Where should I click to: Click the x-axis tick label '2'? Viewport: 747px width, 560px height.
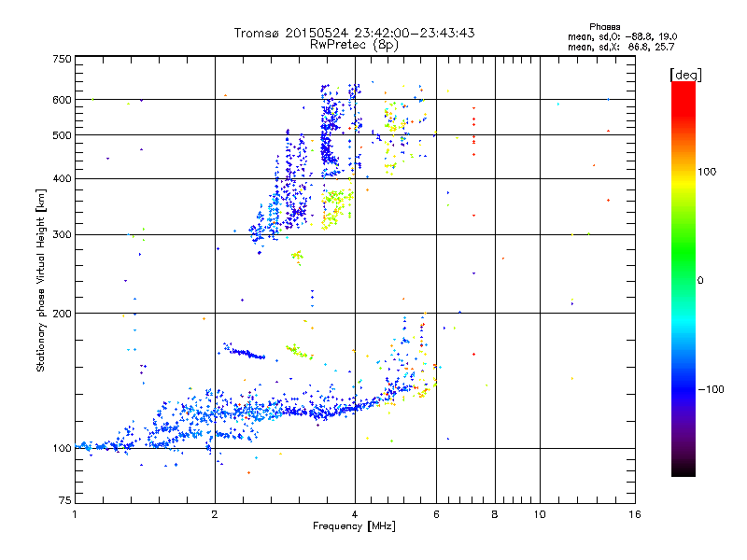click(215, 514)
